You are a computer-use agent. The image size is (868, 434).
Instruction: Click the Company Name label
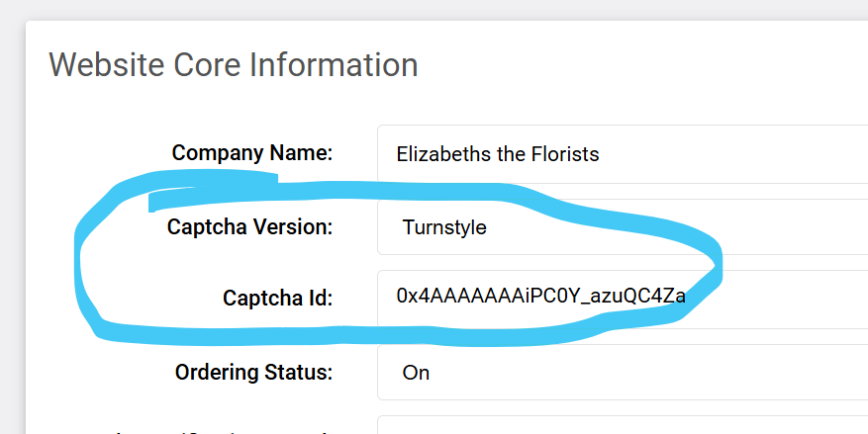point(251,153)
